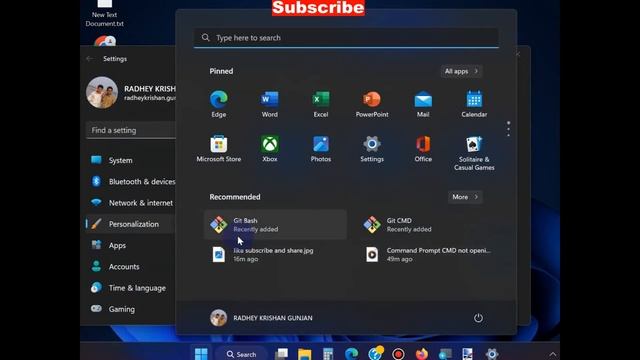Launch Word from pinned apps
Viewport: 640px width, 360px height.
pos(270,104)
